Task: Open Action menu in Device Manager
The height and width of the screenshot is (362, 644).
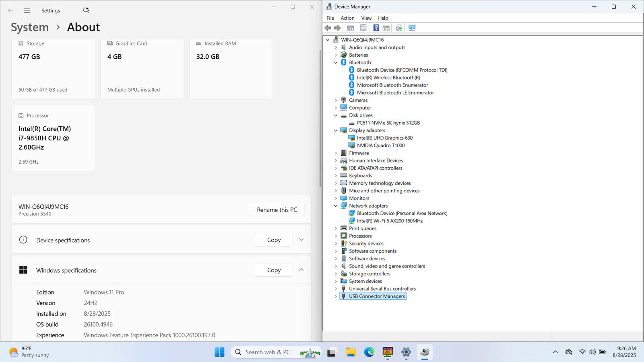Action: [x=347, y=18]
